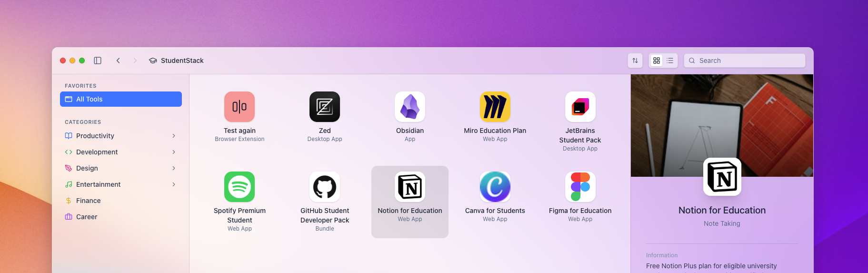Select the Spotify Premium Student icon
The image size is (868, 273).
coord(239,187)
